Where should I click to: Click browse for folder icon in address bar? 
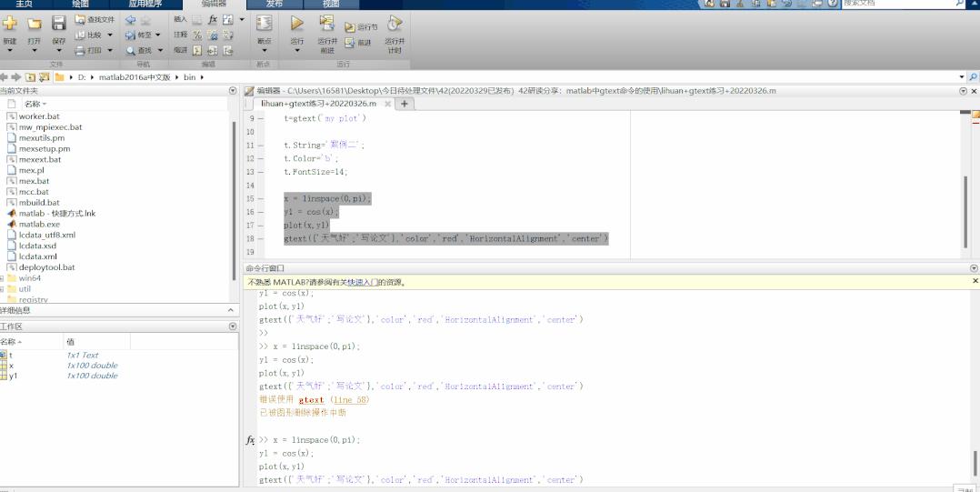[x=44, y=77]
